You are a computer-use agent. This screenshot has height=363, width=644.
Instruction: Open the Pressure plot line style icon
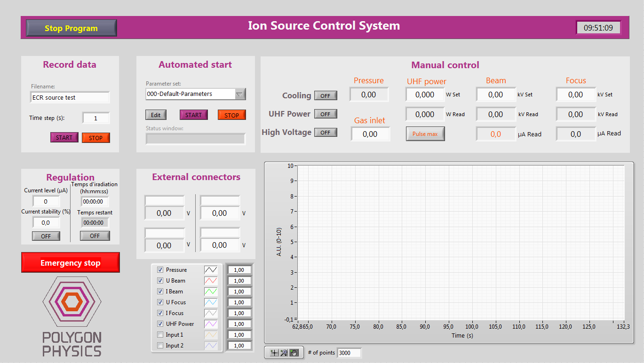click(x=211, y=270)
